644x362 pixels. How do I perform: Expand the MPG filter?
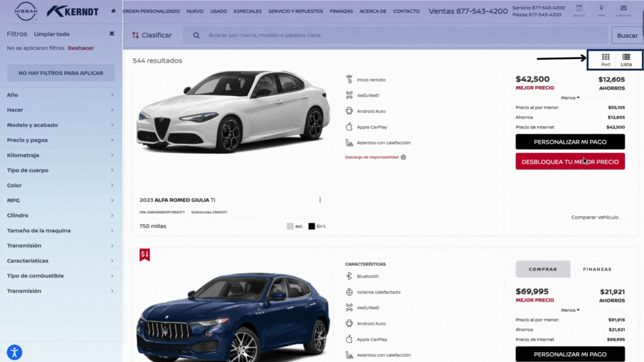click(61, 200)
